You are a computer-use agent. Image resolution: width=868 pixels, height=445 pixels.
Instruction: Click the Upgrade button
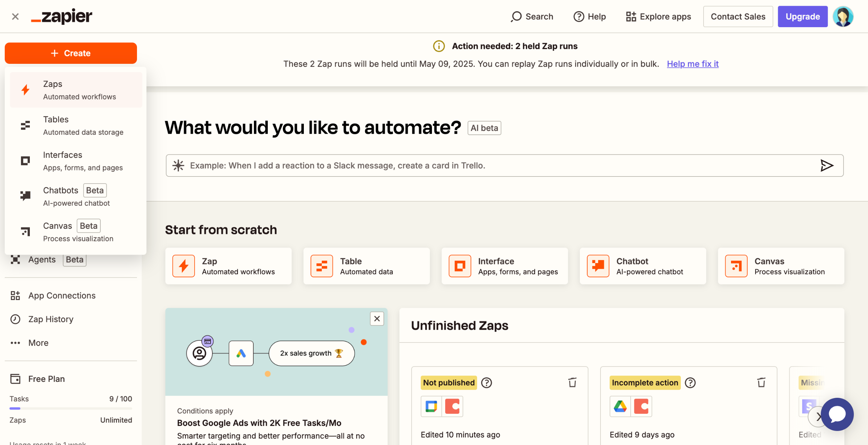click(x=802, y=16)
